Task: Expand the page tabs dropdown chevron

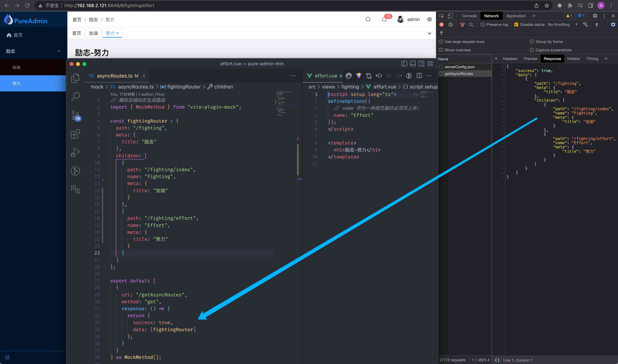Action: pyautogui.click(x=429, y=33)
